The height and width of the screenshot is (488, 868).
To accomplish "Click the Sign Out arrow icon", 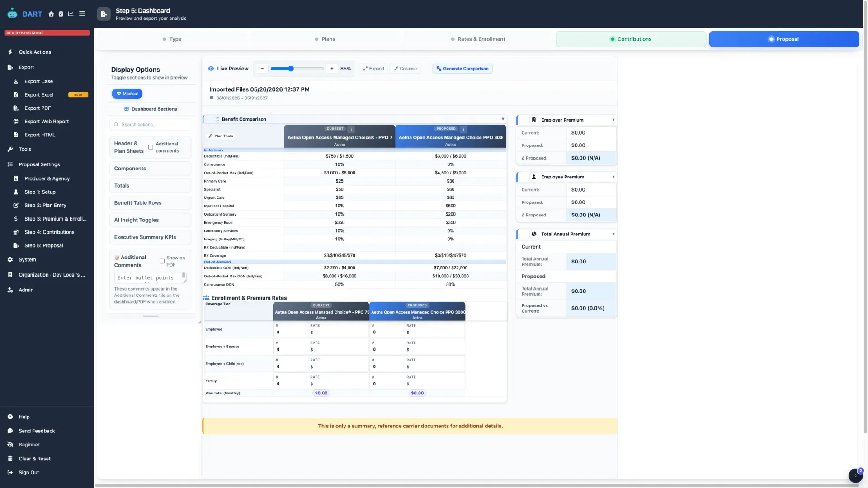I will pos(10,473).
